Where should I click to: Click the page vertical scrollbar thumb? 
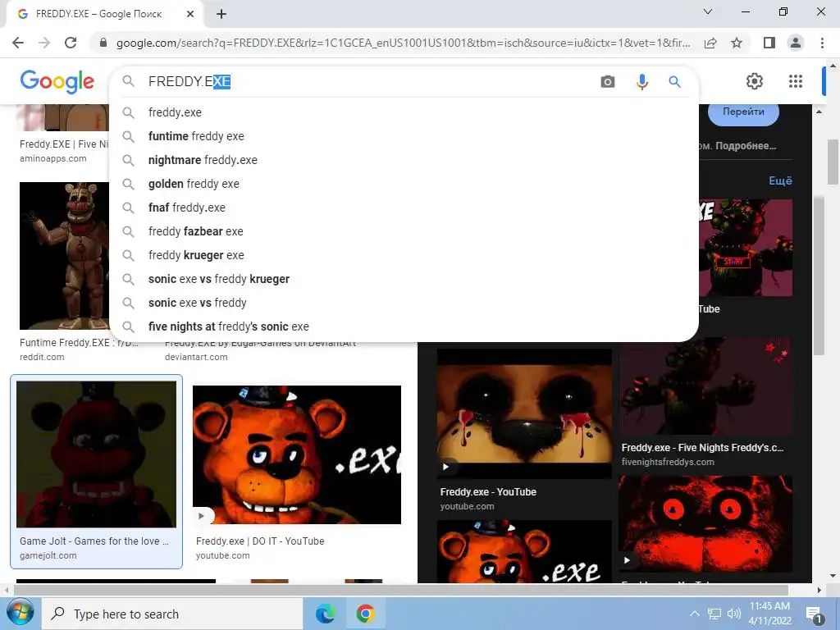(x=833, y=162)
